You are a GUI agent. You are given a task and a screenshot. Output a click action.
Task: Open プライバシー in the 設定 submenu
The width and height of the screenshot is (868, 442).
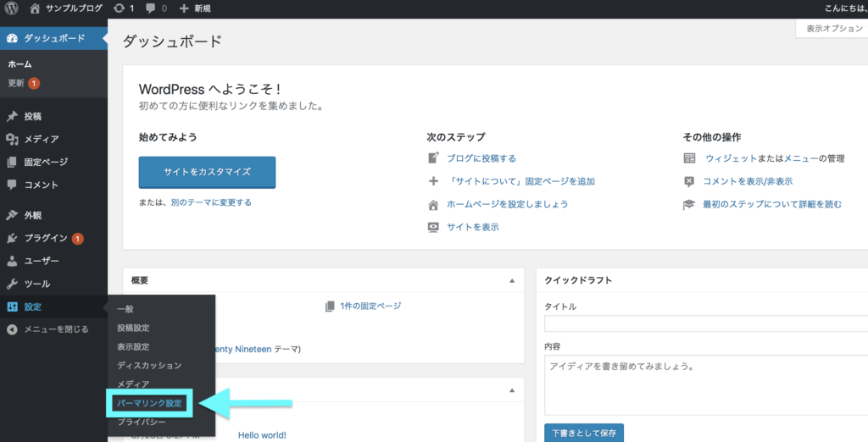point(142,422)
